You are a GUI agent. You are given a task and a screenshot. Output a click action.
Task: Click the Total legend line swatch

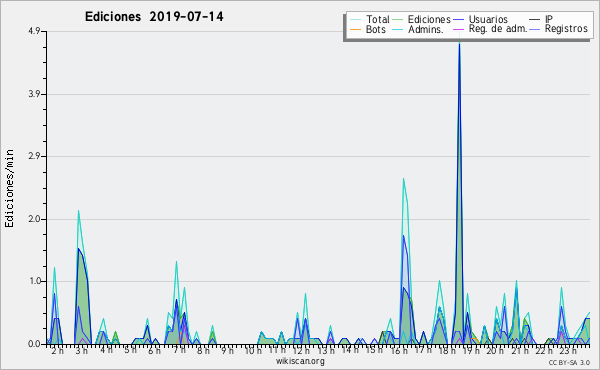click(355, 20)
